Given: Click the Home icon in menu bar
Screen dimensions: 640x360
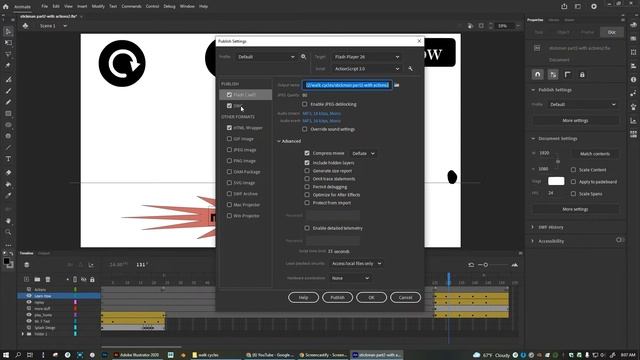Looking at the screenshot, I should 5,7.
